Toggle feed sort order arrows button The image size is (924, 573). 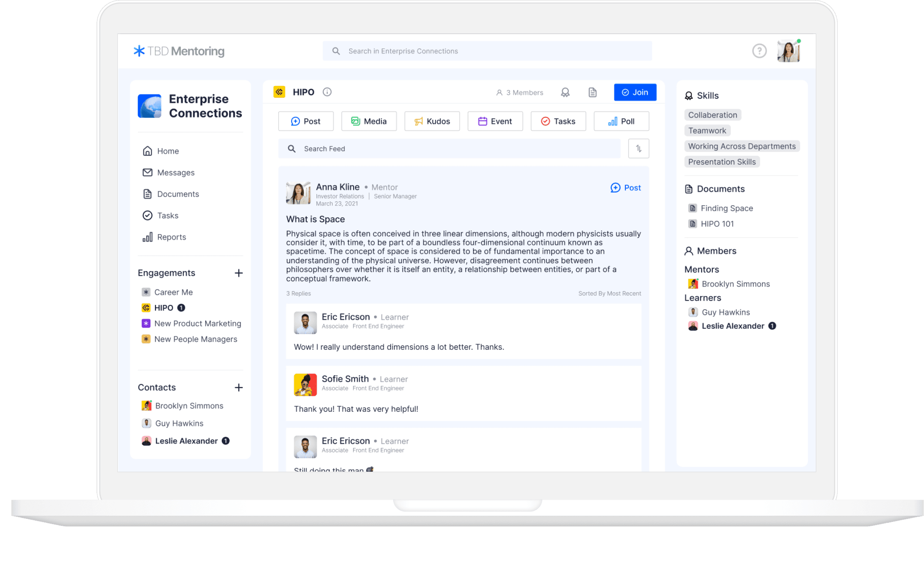click(x=639, y=148)
